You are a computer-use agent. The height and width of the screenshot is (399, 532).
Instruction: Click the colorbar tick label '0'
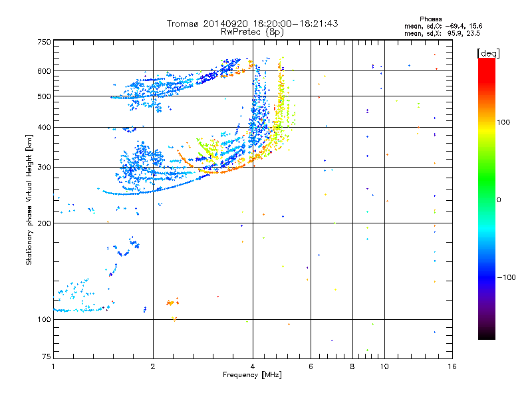[x=499, y=199]
